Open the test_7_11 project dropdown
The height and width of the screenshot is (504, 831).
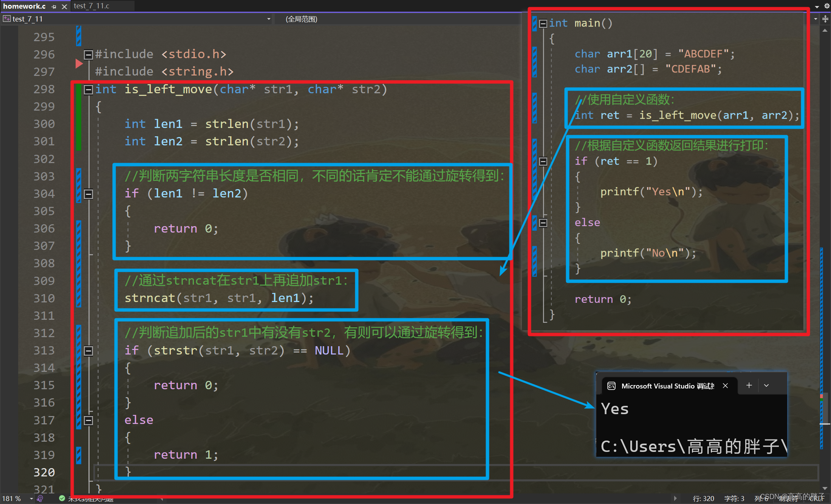pyautogui.click(x=269, y=19)
